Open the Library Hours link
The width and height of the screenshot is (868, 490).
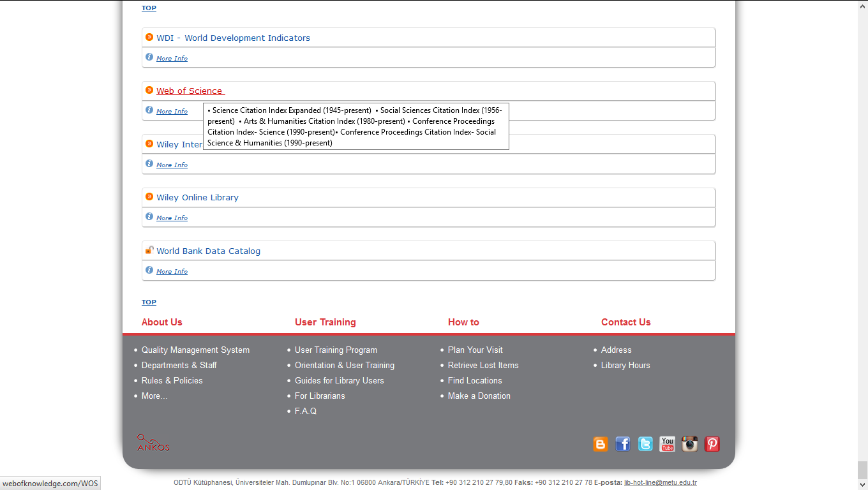[x=625, y=366]
